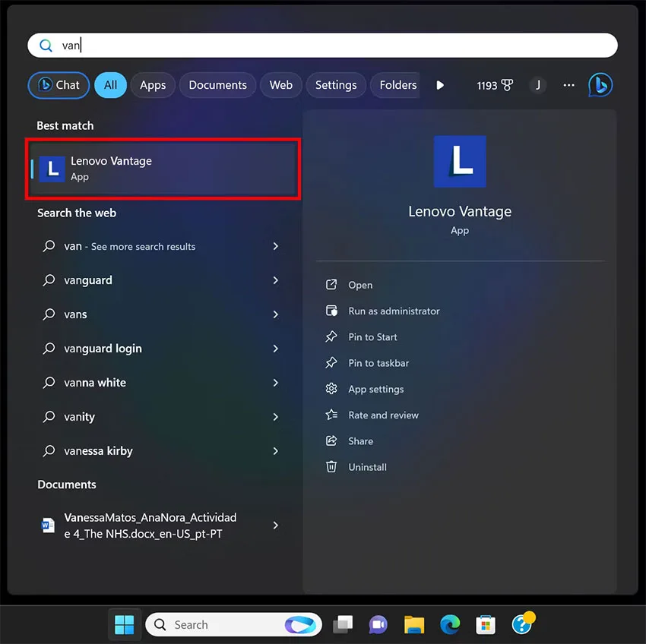Switch to the Apps filter tab

153,85
